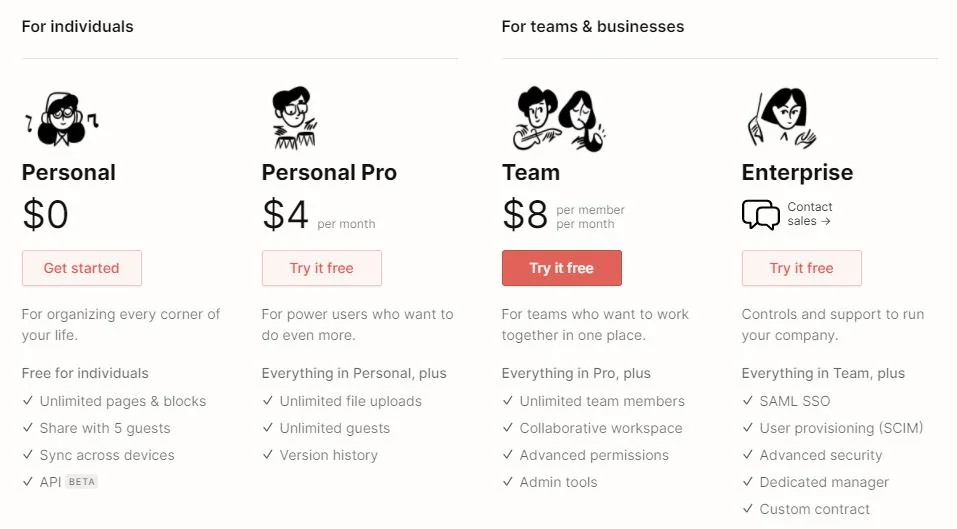
Task: Click the checkmark beside Unlimited pages & blocks
Action: tap(28, 401)
